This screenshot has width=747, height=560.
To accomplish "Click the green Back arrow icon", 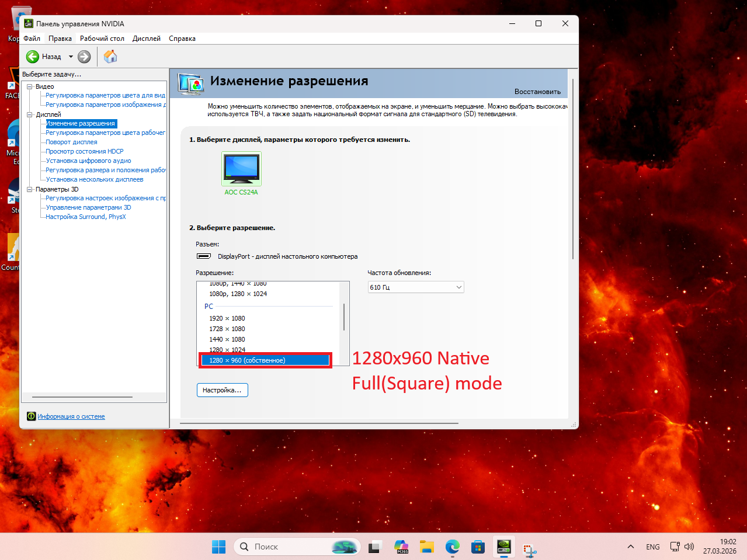I will [33, 57].
